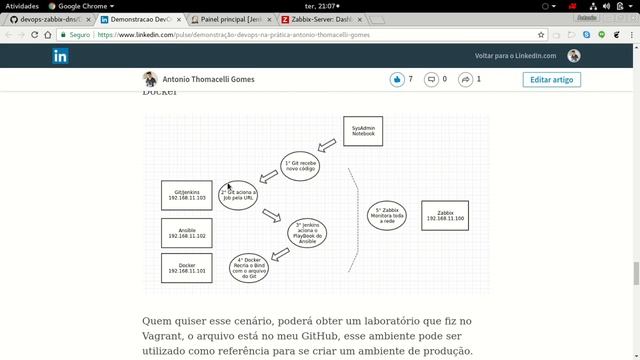Reload the page with the refresh icon
Viewport: 640px width, 360px height.
34,35
